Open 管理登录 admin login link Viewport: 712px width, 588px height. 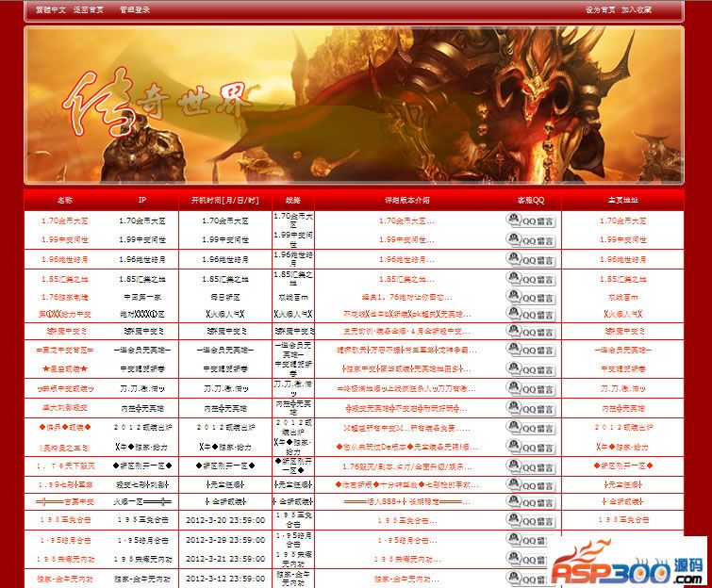pos(135,9)
